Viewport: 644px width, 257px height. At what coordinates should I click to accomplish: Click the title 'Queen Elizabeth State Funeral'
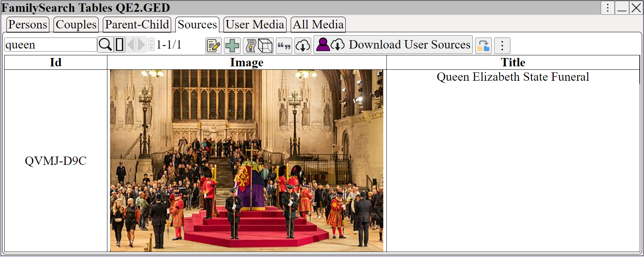(x=513, y=77)
